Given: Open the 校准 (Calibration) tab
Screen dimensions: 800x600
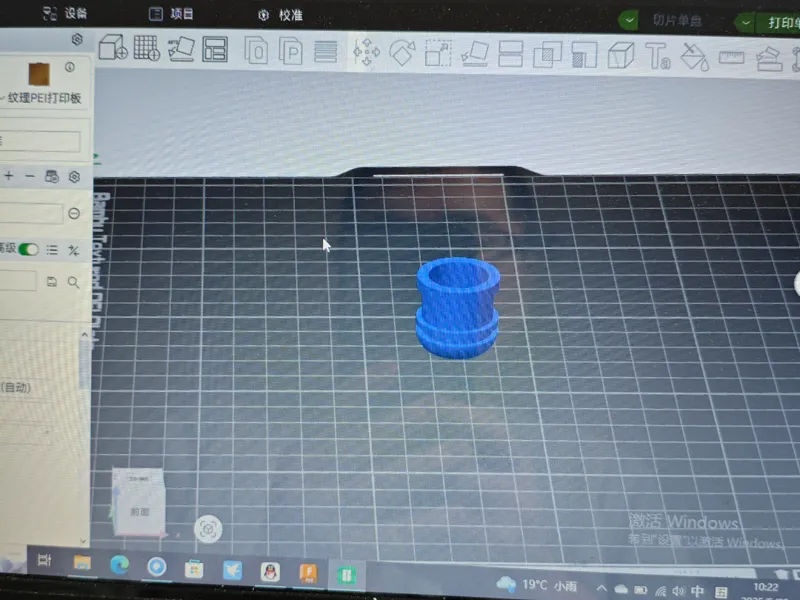Looking at the screenshot, I should pos(280,15).
